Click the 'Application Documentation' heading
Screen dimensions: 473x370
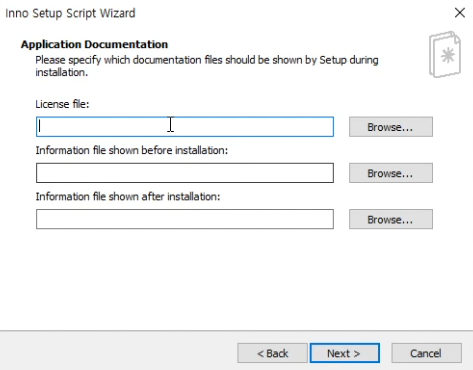coord(94,44)
